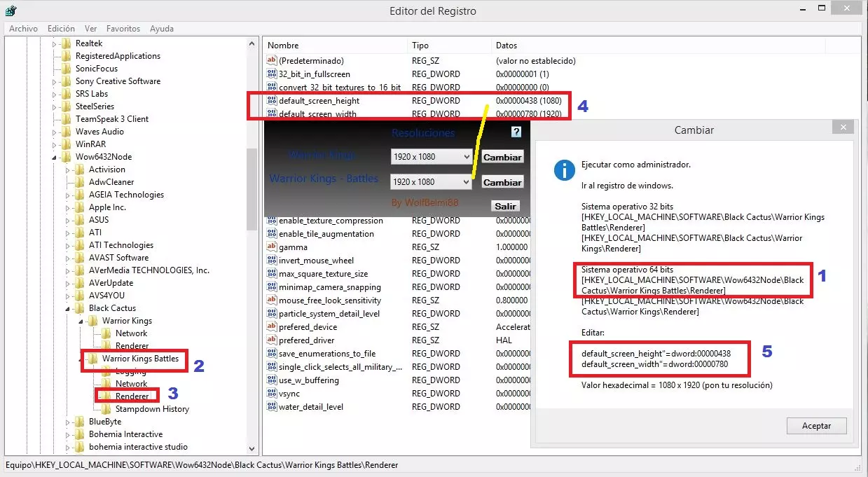
Task: Expand the BlueByte key
Action: click(68, 422)
